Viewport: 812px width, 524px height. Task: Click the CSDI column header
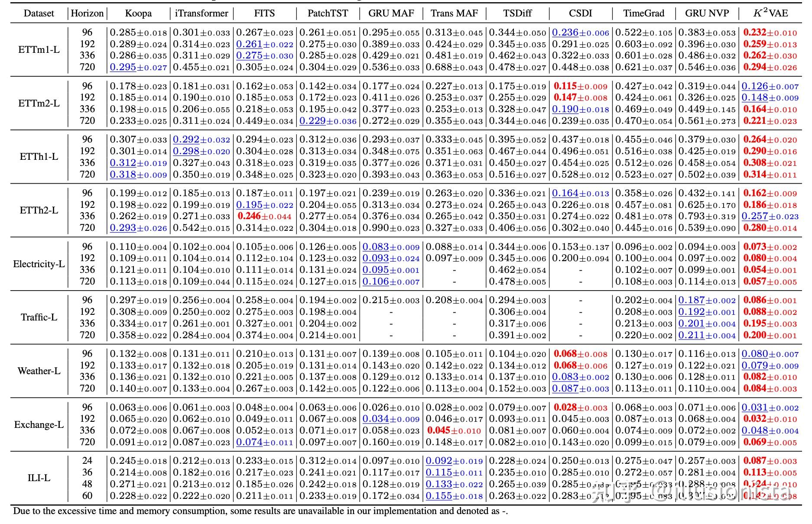(x=580, y=13)
